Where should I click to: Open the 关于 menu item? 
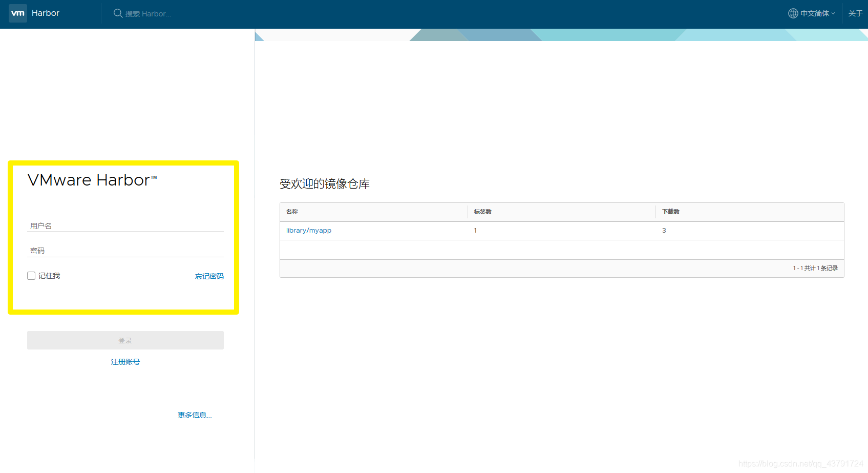[x=855, y=13]
